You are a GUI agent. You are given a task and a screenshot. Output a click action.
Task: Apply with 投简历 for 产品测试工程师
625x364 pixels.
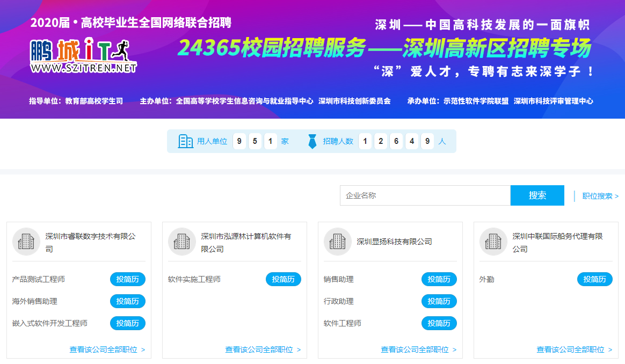128,279
